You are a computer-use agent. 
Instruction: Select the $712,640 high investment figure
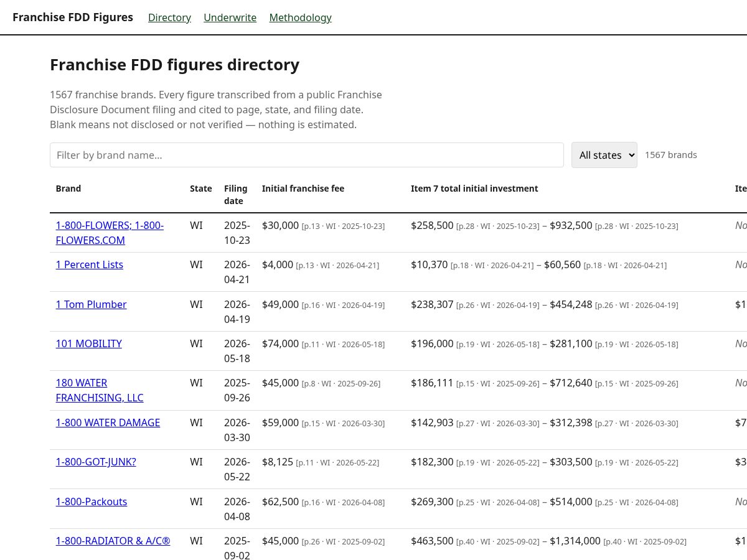click(x=571, y=383)
